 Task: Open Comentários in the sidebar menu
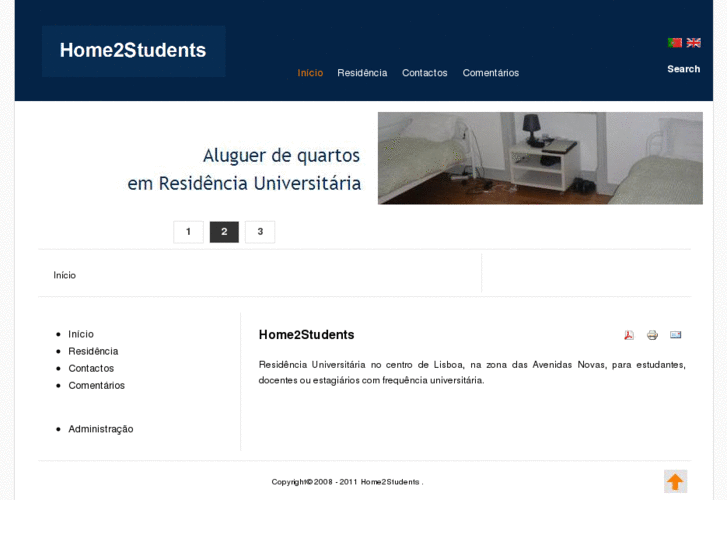(x=96, y=386)
